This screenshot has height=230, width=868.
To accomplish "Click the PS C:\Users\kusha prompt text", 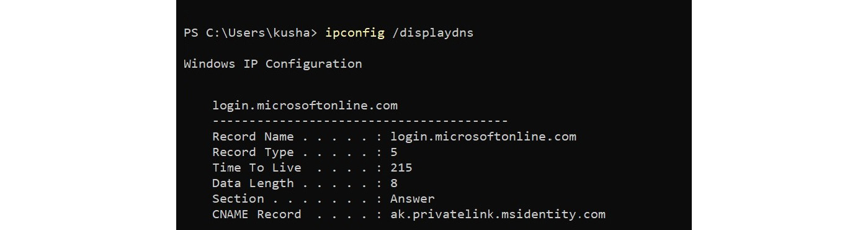I will pyautogui.click(x=251, y=32).
